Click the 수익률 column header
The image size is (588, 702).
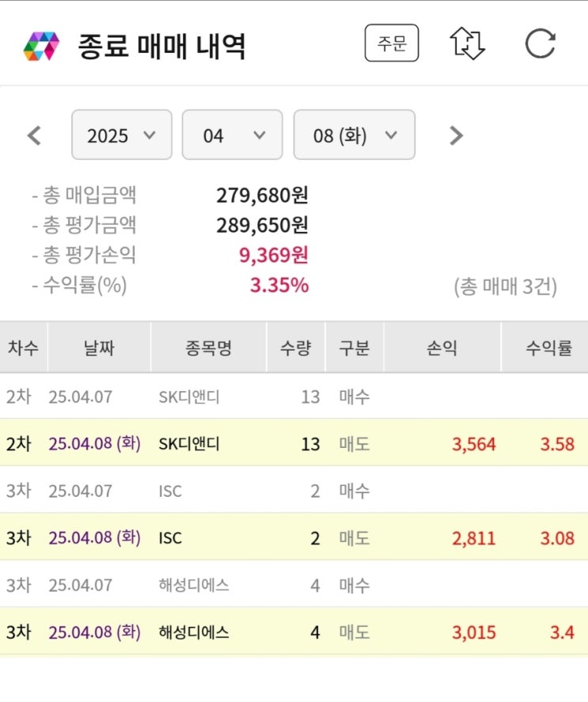tap(549, 347)
